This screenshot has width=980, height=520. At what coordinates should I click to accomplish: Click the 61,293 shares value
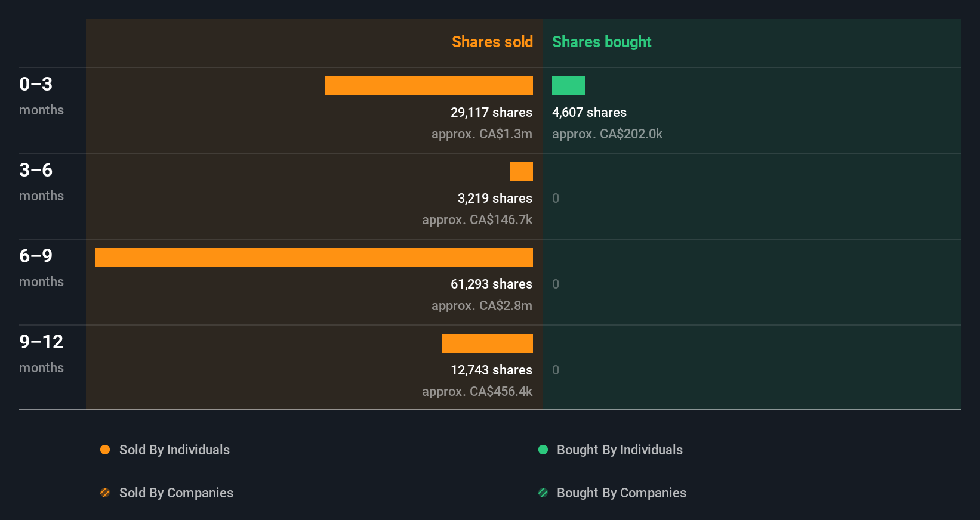click(491, 284)
